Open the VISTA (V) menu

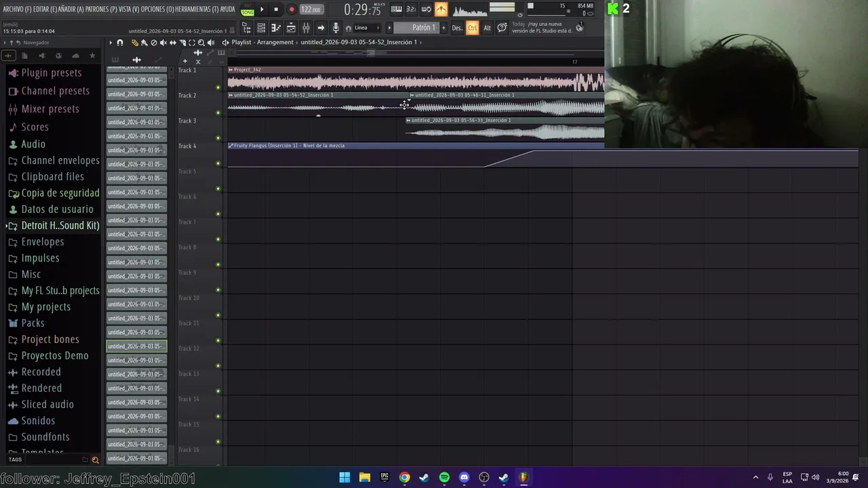pos(129,9)
